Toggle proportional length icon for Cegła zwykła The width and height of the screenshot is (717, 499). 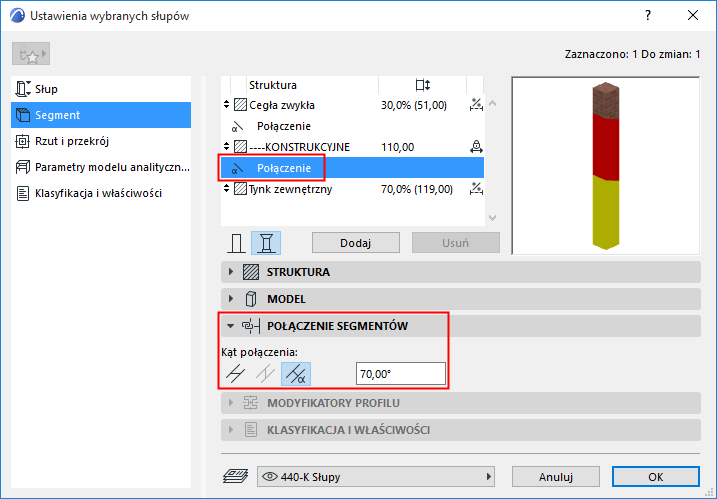pyautogui.click(x=476, y=105)
